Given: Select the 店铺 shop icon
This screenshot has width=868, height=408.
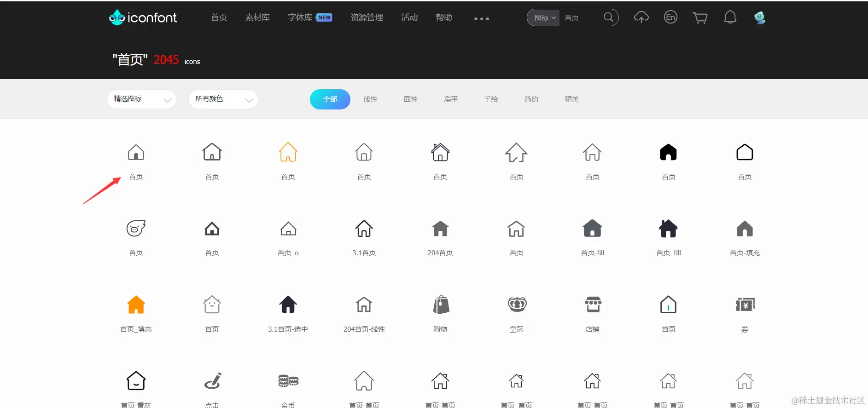Looking at the screenshot, I should tap(593, 305).
